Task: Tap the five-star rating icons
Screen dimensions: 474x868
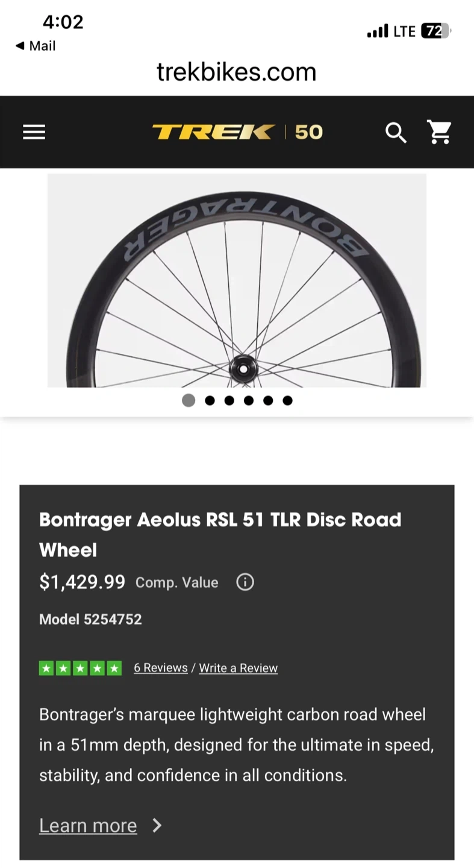Action: coord(80,668)
